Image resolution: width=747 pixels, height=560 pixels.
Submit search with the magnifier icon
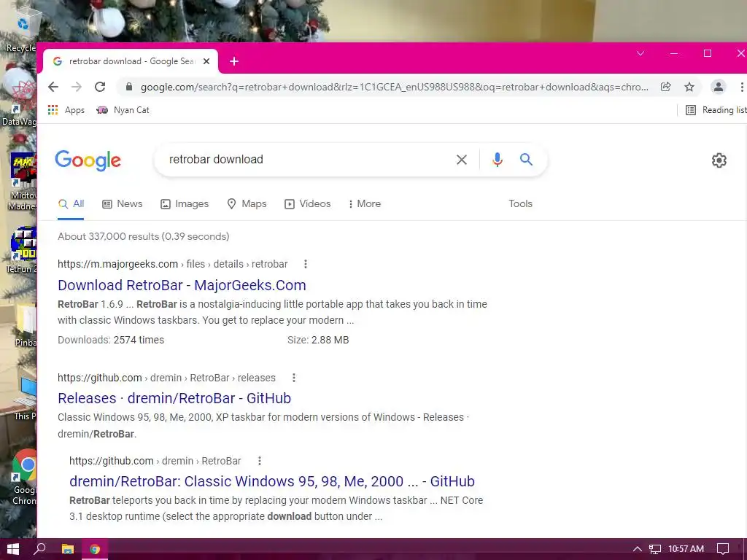(526, 160)
